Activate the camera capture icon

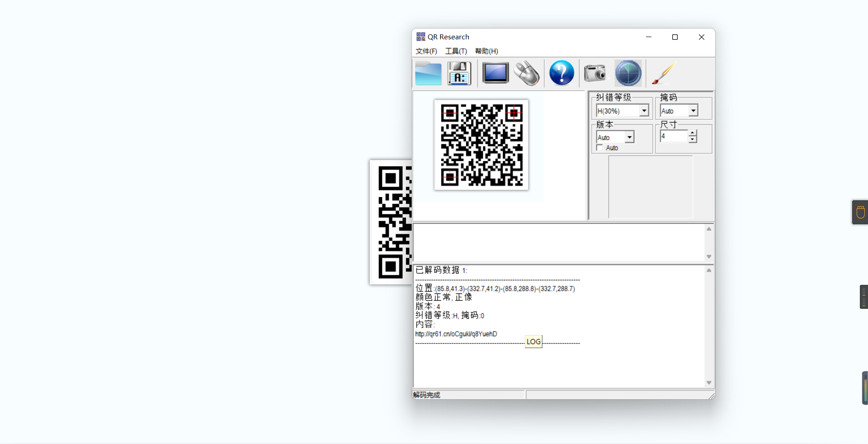pyautogui.click(x=595, y=72)
